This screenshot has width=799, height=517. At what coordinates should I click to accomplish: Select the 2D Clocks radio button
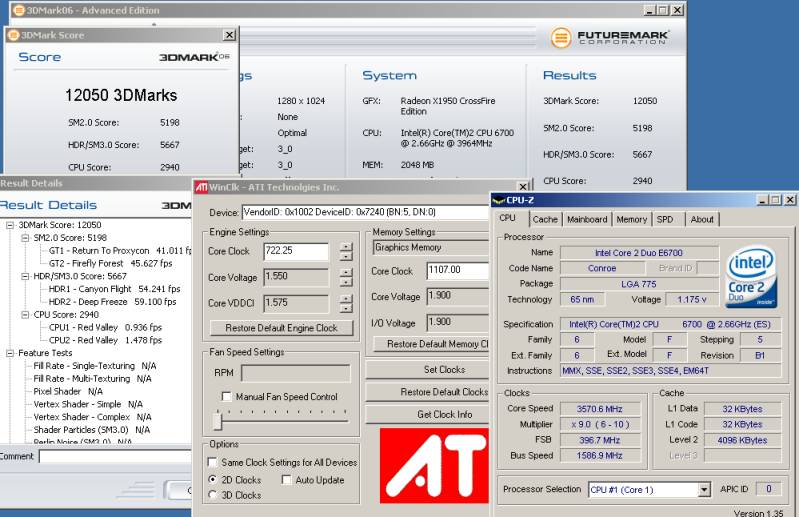(x=212, y=479)
